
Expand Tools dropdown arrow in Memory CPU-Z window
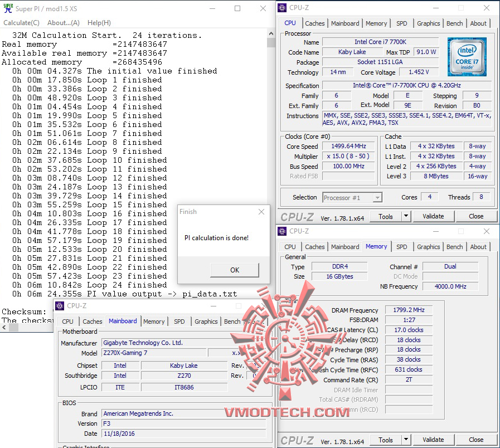[406, 440]
